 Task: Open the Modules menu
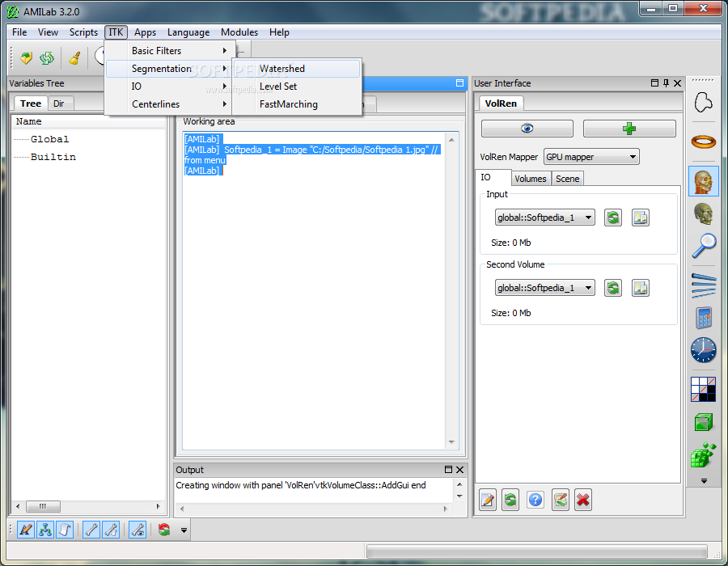tap(239, 32)
